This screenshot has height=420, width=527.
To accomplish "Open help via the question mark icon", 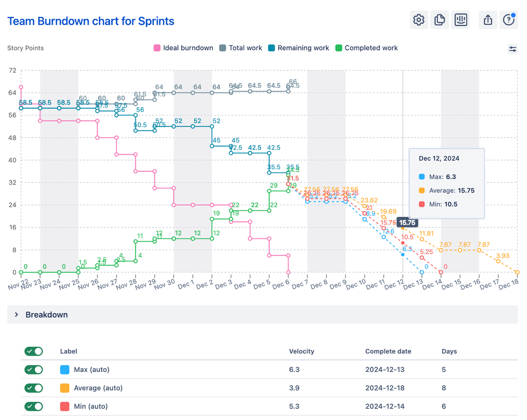I will point(507,20).
